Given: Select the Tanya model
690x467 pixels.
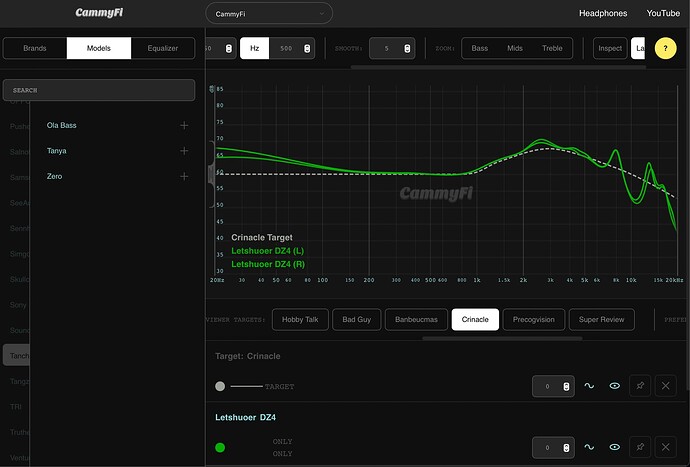Looking at the screenshot, I should tap(56, 151).
